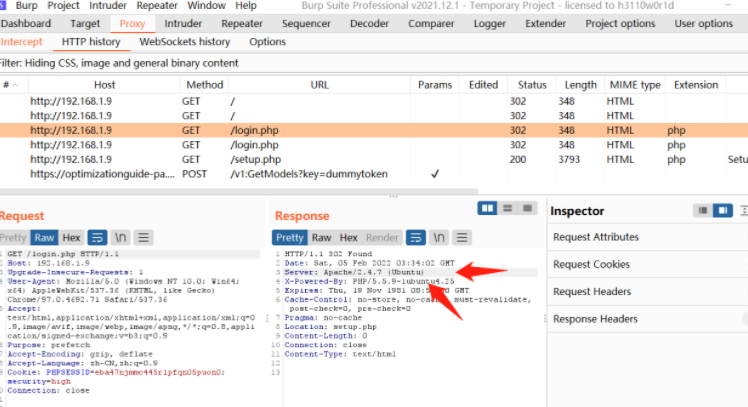Switch request view to Hex
748x407 pixels.
pyautogui.click(x=72, y=238)
